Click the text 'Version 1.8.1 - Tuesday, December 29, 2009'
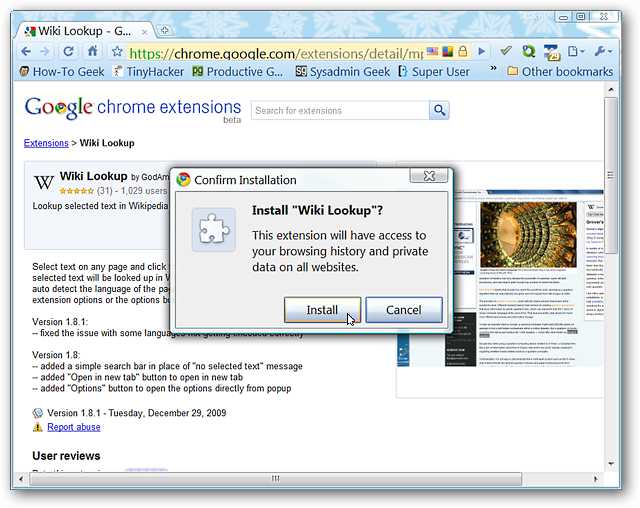640x508 pixels. (137, 413)
